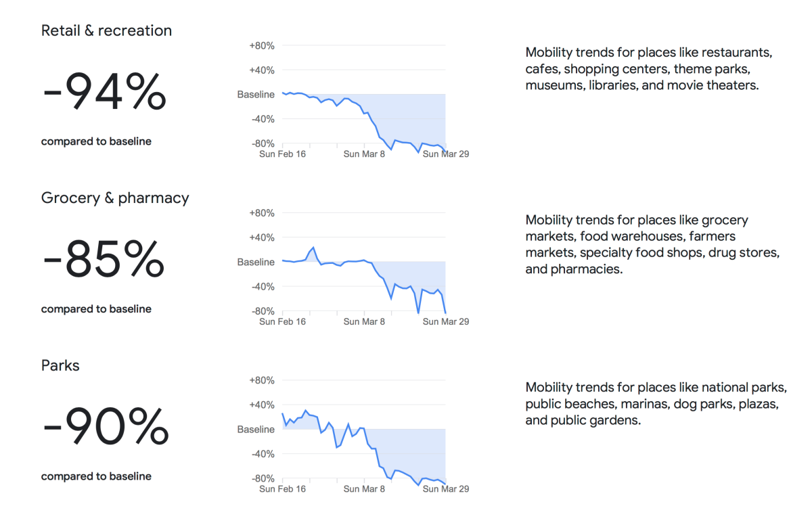Click Sun Feb 16 label on grocery chart
Screen dimensions: 812x506
[282, 321]
